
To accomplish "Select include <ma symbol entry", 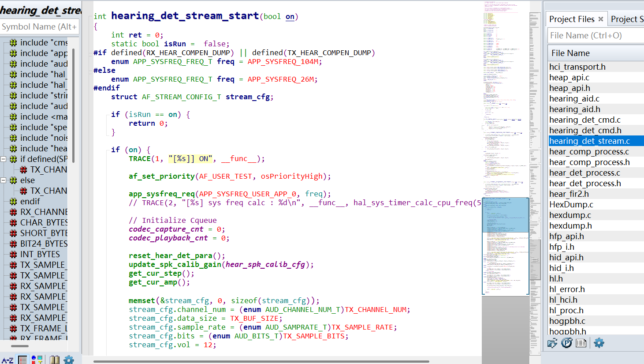I will 39,116.
